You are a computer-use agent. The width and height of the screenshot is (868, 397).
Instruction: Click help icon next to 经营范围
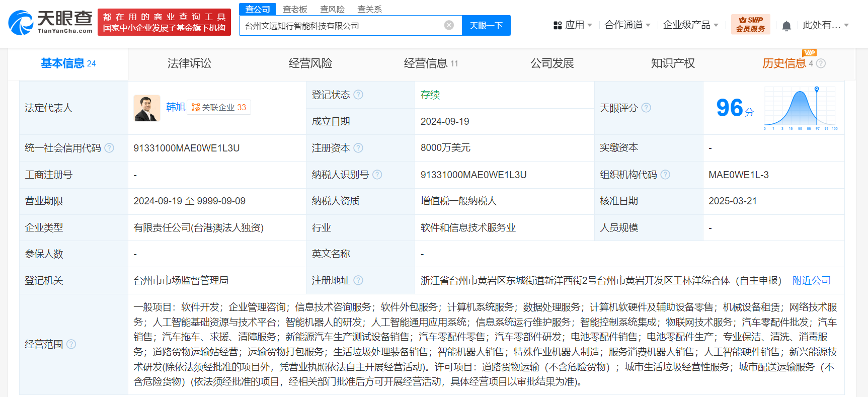pos(71,344)
